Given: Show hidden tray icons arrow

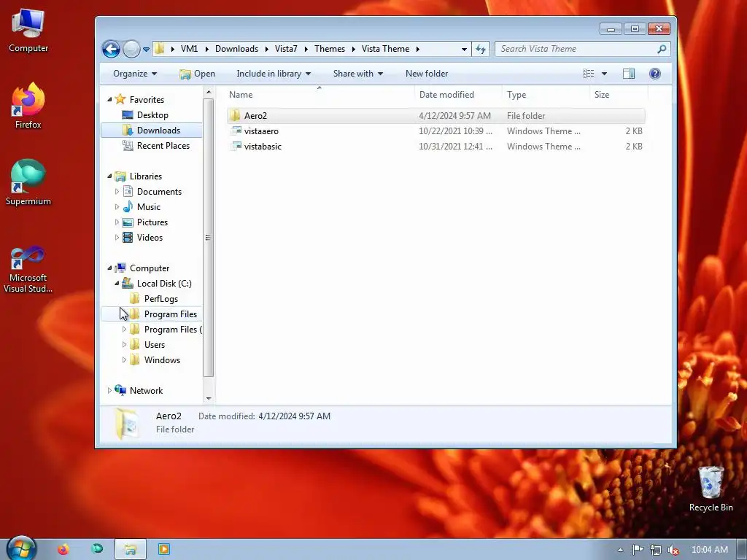Looking at the screenshot, I should (x=620, y=550).
